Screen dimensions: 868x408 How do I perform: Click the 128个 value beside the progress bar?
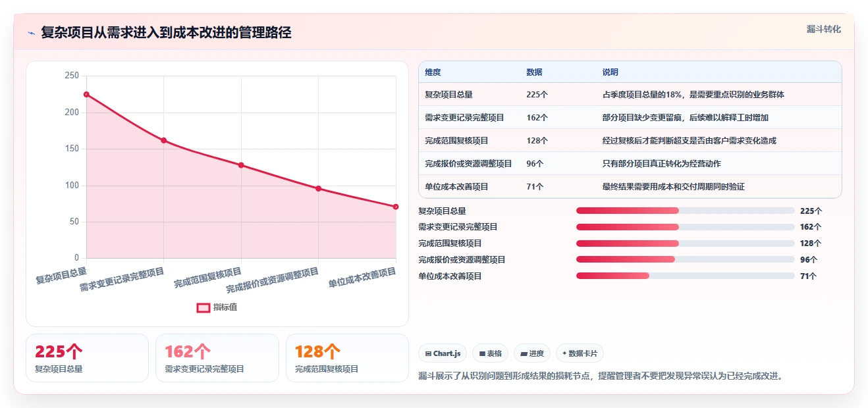pyautogui.click(x=811, y=243)
